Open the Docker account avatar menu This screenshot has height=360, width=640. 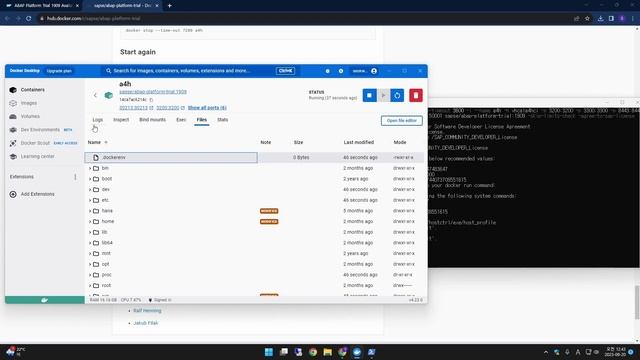[374, 71]
